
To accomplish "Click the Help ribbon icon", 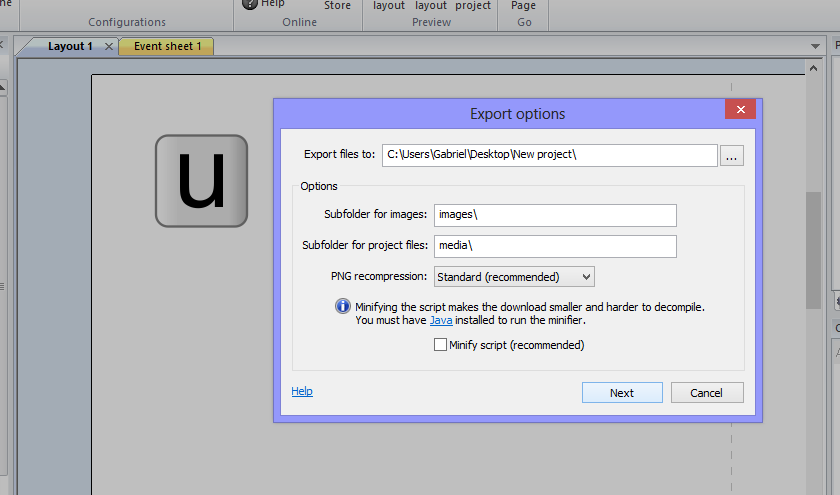I will (250, 4).
